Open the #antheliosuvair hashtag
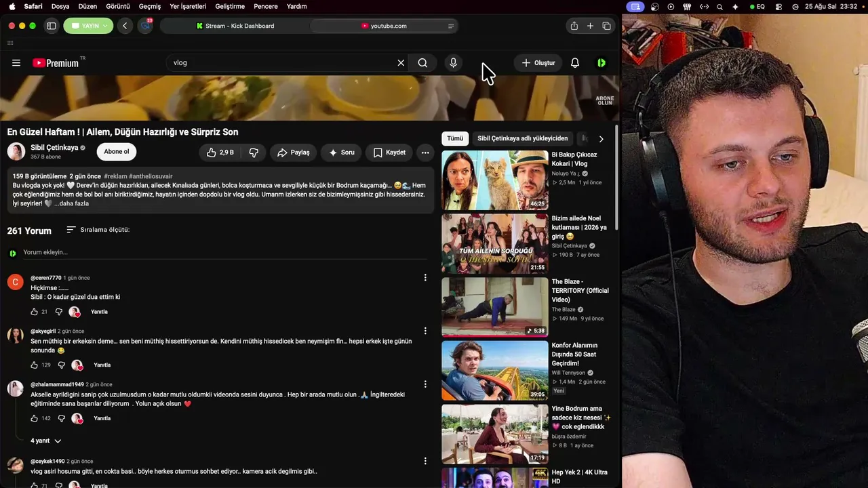868x488 pixels. (151, 176)
